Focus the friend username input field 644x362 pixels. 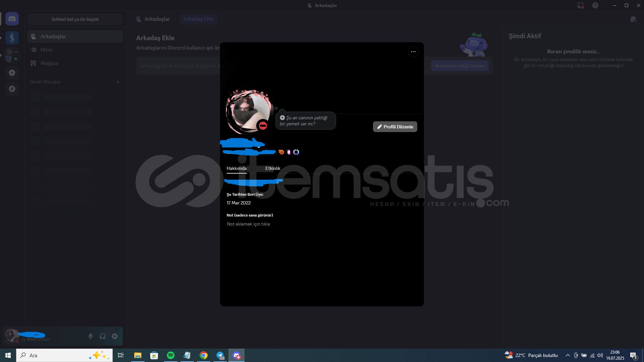coord(178,66)
